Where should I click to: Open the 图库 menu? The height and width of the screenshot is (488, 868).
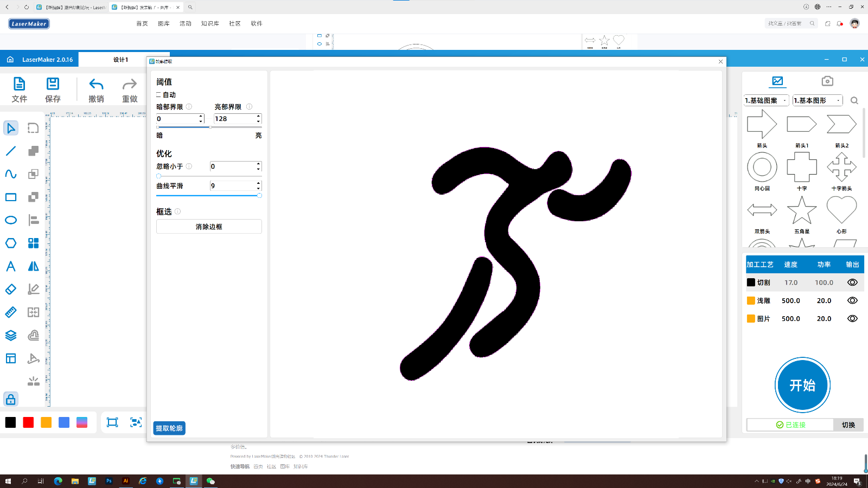[x=163, y=23]
